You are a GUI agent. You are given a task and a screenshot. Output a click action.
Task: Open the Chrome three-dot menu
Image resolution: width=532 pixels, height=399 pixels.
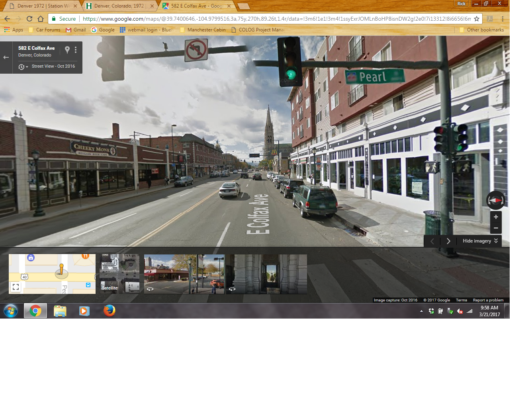point(503,19)
